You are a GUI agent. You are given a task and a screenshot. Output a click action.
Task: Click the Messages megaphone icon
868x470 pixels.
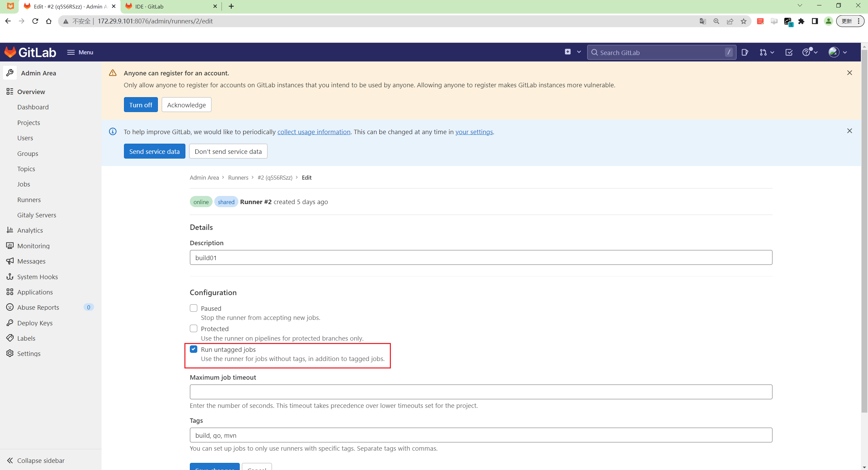(10, 261)
